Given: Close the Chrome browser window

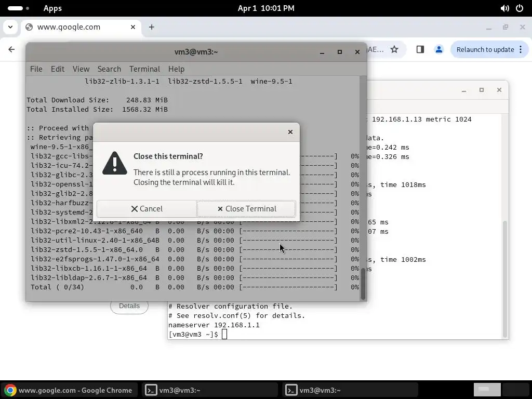Looking at the screenshot, I should (x=523, y=27).
